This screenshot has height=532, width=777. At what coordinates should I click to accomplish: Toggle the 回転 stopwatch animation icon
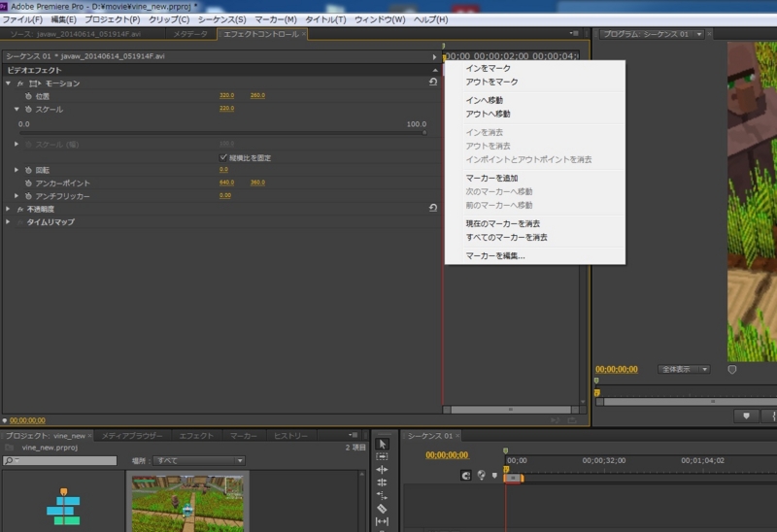[x=28, y=170]
